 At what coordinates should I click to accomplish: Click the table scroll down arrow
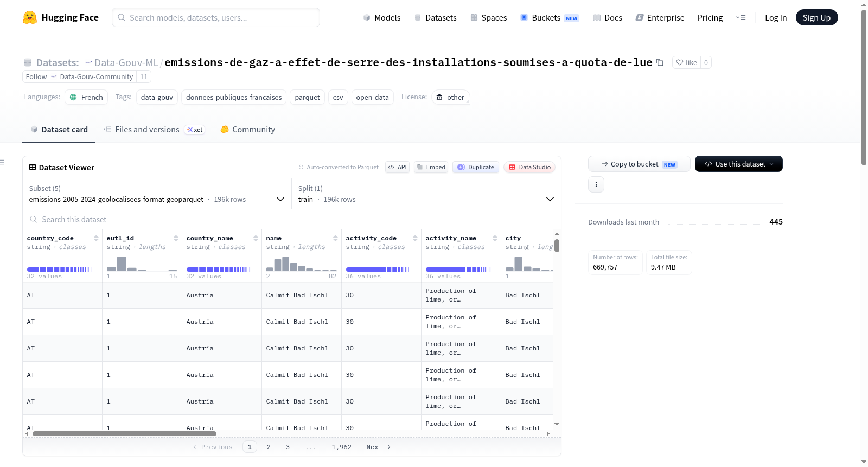click(x=557, y=424)
